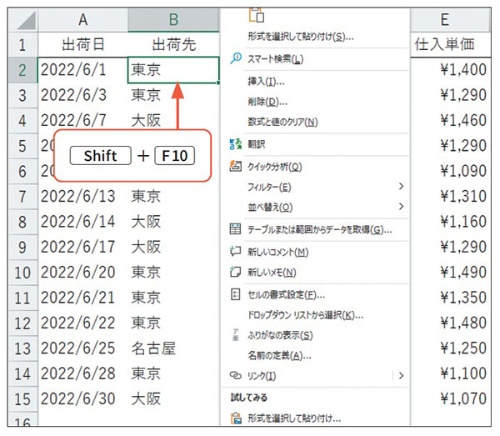
Task: Select column E header
Action: pos(450,20)
